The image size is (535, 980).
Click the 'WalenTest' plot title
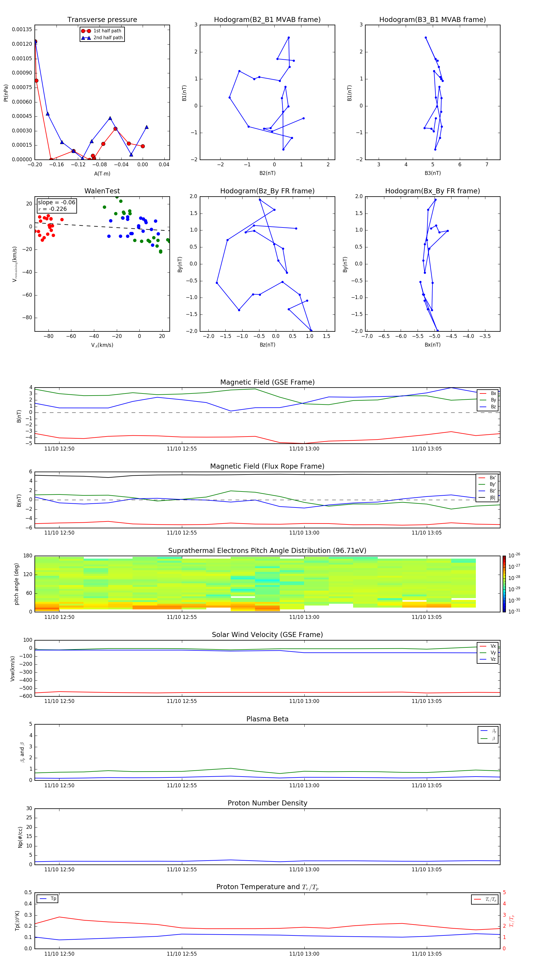(x=102, y=191)
